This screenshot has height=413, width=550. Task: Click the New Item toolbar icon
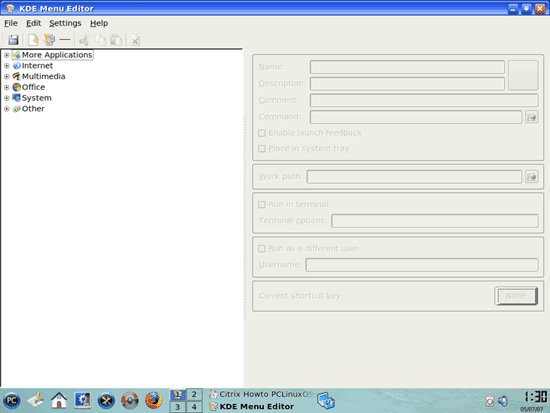tap(33, 40)
